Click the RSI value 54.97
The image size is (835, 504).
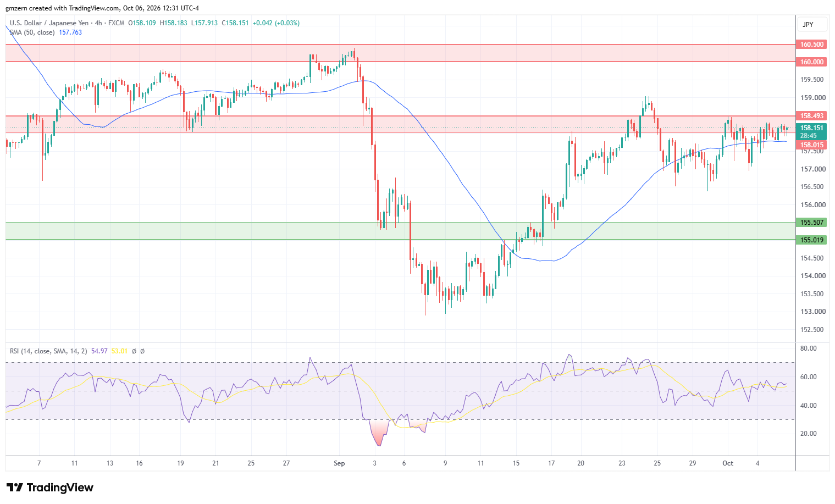(99, 351)
